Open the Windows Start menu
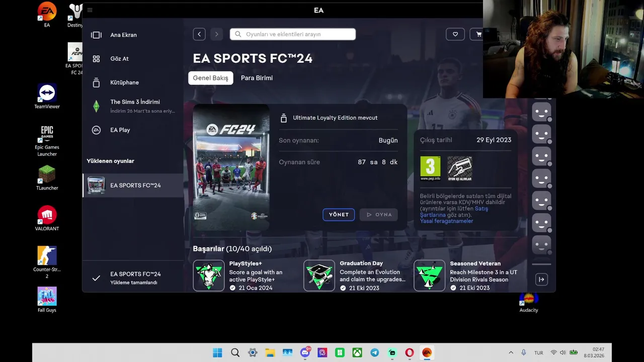Screen dimensions: 644x362 point(217,353)
